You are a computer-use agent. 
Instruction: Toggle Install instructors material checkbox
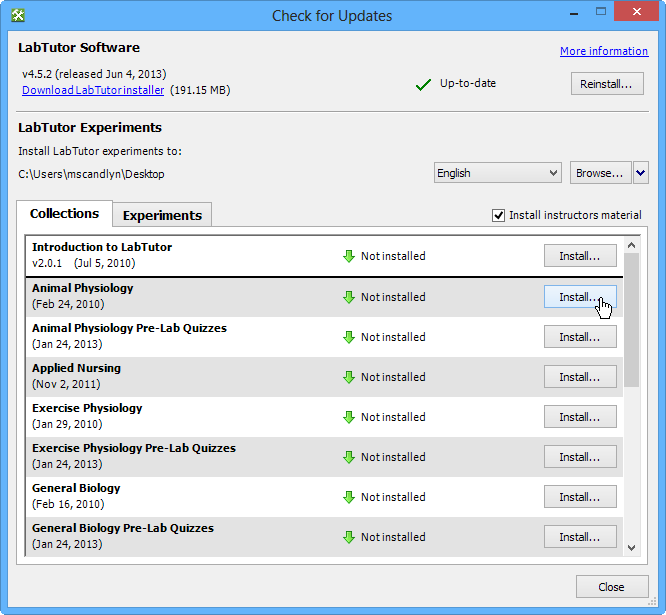pyautogui.click(x=499, y=215)
